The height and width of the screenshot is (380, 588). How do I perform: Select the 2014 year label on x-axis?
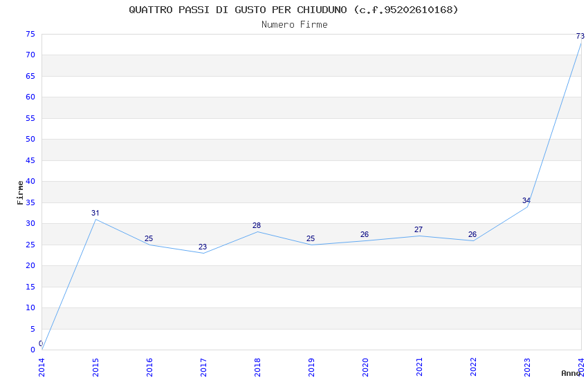(42, 368)
